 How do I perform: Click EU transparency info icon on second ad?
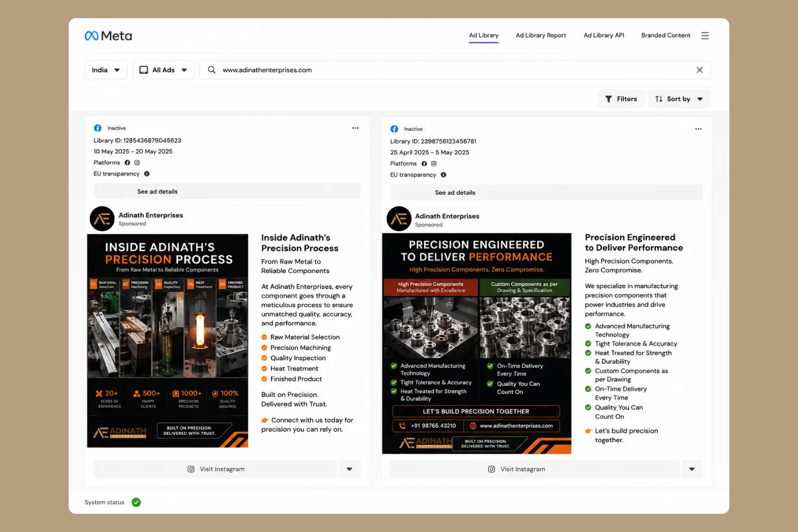click(443, 175)
